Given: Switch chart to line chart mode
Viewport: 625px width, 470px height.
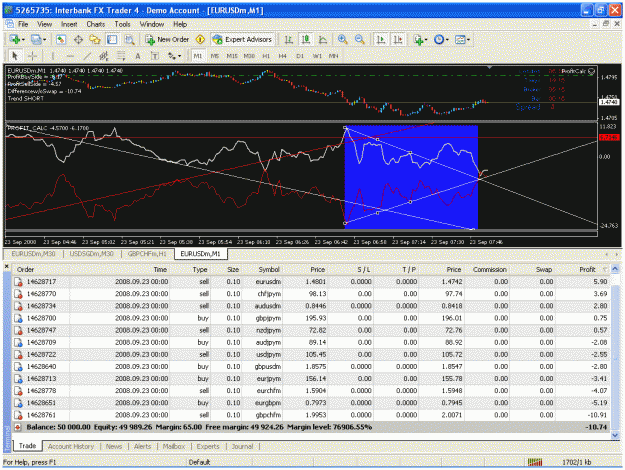Looking at the screenshot, I should tap(322, 39).
